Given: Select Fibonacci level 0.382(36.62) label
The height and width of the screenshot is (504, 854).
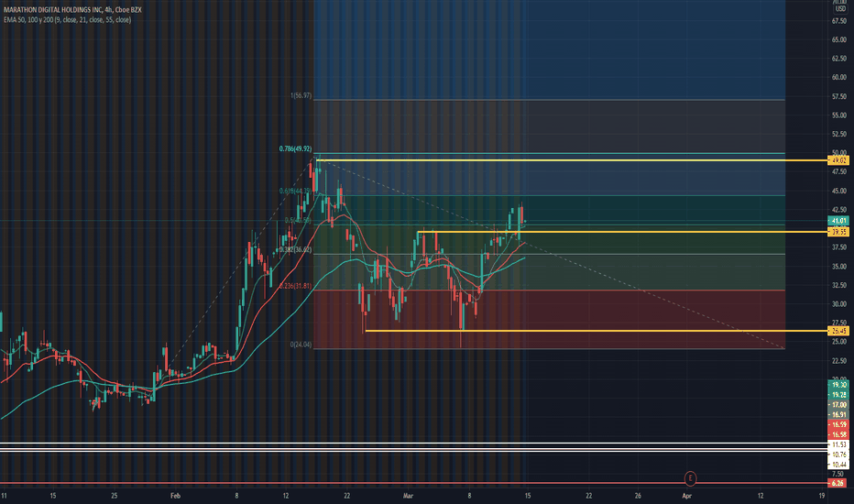Looking at the screenshot, I should pos(295,249).
